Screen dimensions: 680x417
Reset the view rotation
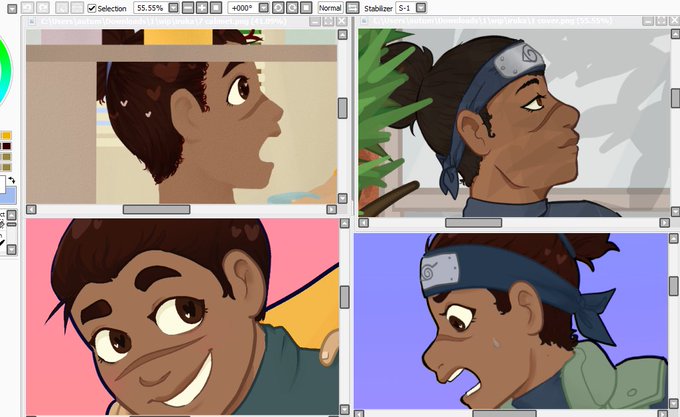click(306, 8)
